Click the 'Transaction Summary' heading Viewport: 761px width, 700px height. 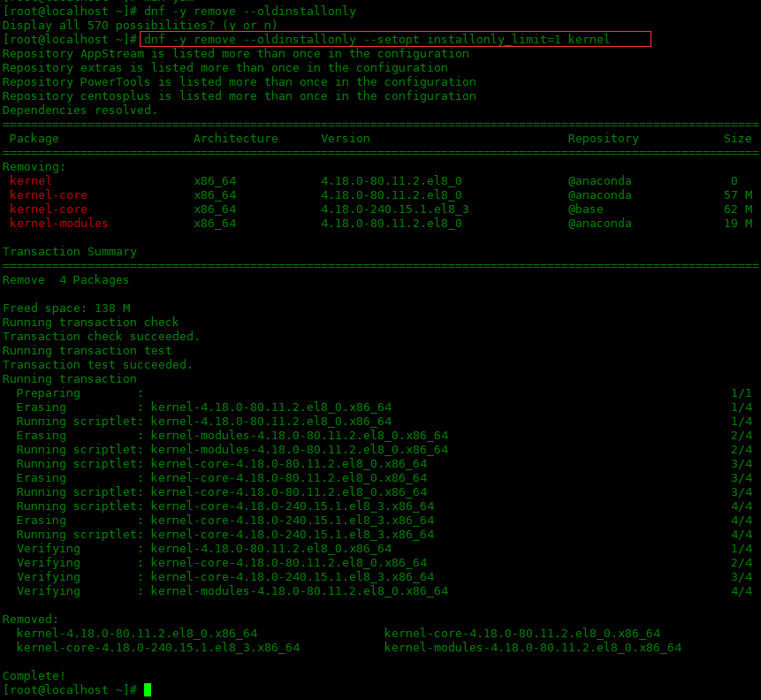[x=70, y=252]
